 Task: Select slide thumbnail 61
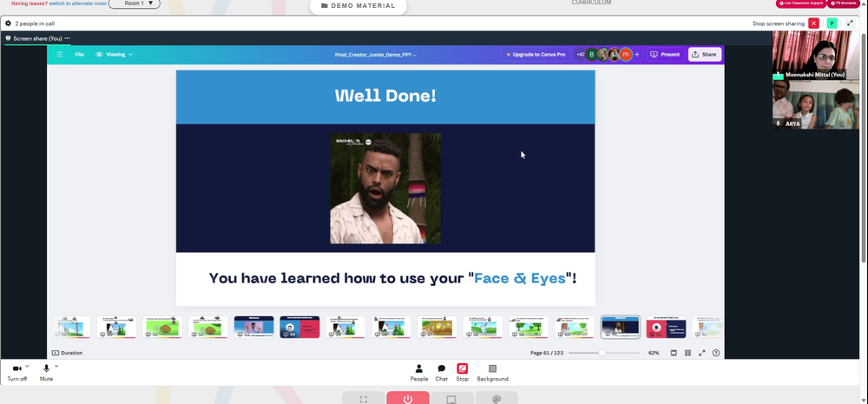tap(621, 327)
